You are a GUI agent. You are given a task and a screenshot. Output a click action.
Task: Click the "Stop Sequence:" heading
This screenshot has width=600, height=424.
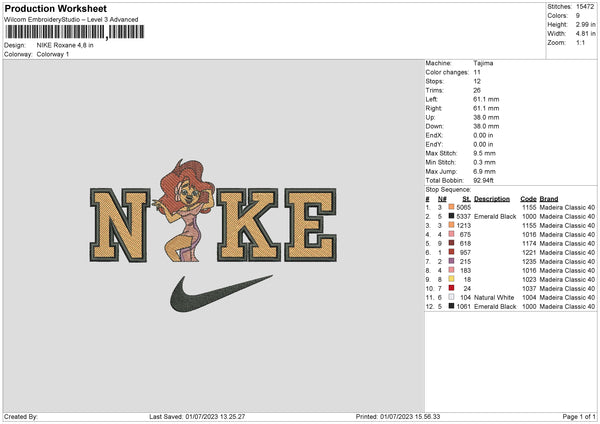tap(448, 189)
